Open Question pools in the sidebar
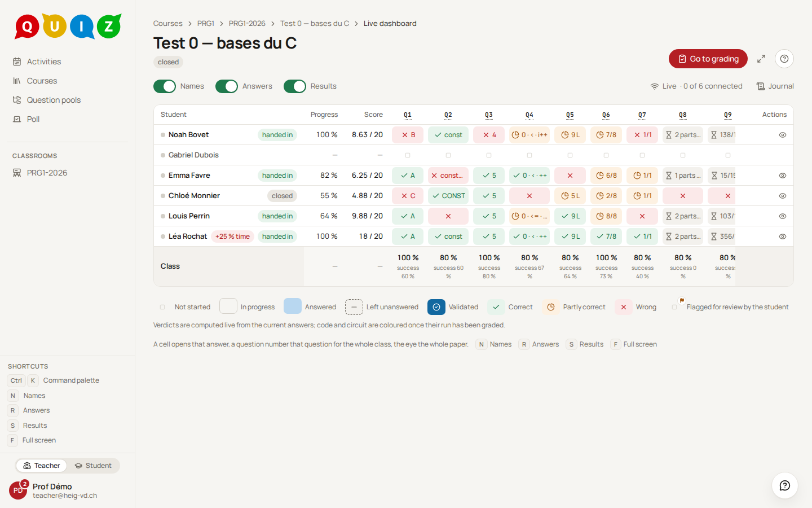This screenshot has height=508, width=812. coord(68,100)
